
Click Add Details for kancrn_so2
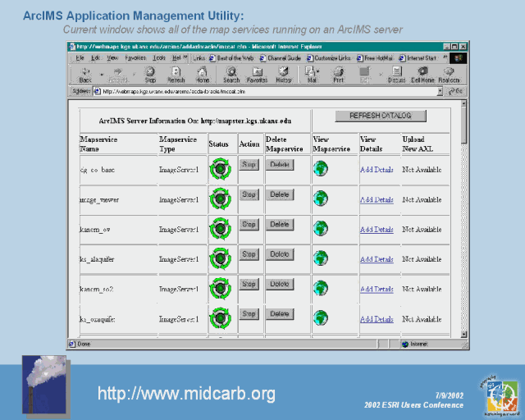pyautogui.click(x=377, y=289)
